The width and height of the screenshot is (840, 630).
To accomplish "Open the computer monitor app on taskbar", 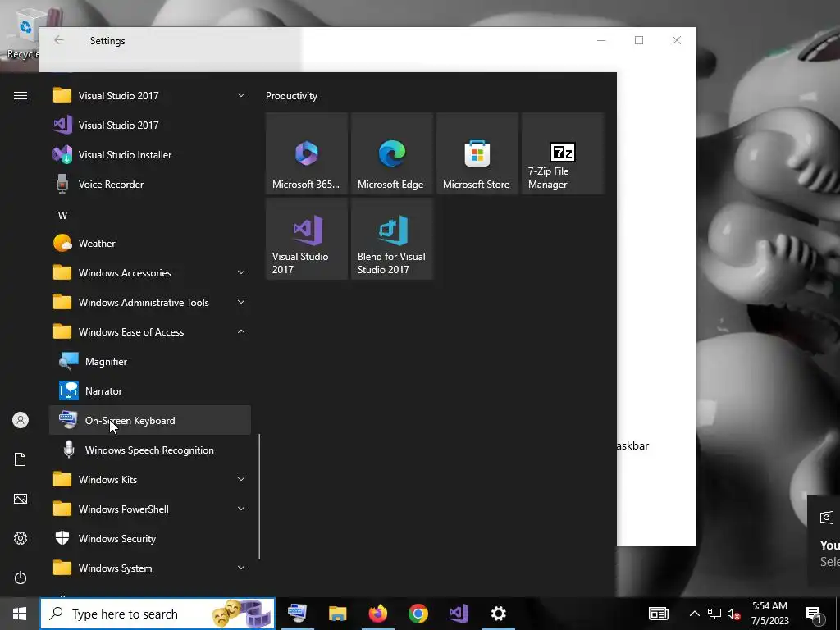I will [x=297, y=614].
